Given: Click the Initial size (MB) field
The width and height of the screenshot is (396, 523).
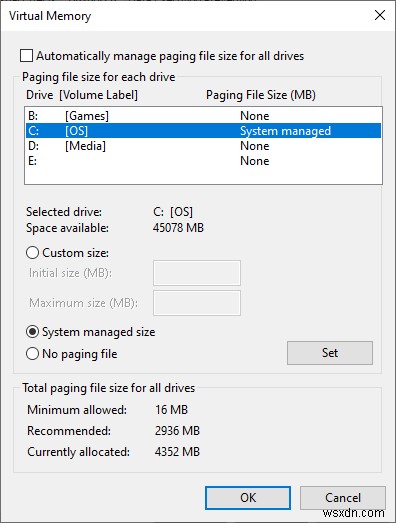Looking at the screenshot, I should pyautogui.click(x=197, y=273).
